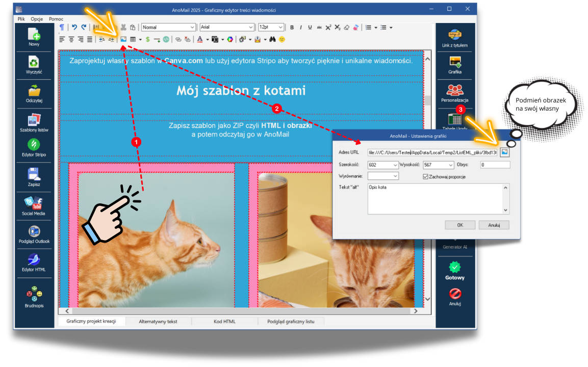Click the binoculars find icon
Screen dimensions: 588x367
pyautogui.click(x=272, y=39)
